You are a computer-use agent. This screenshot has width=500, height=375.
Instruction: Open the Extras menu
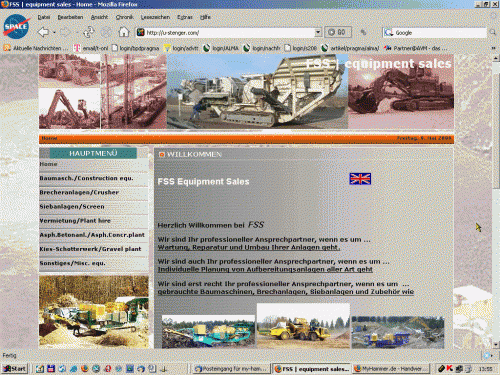click(185, 17)
